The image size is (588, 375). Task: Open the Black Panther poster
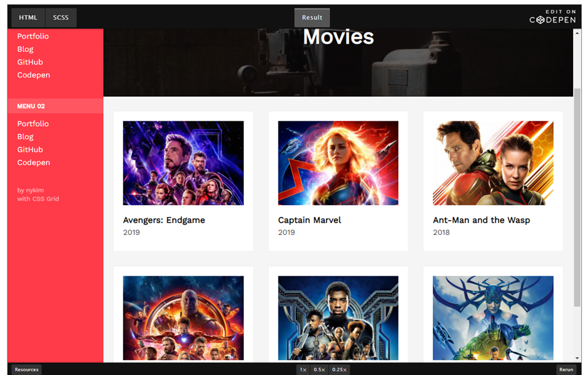(338, 318)
